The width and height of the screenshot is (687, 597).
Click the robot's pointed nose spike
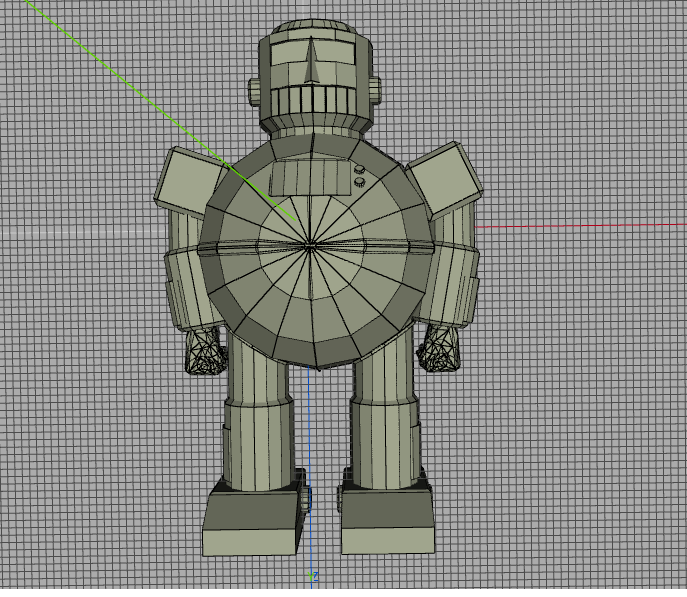click(311, 60)
